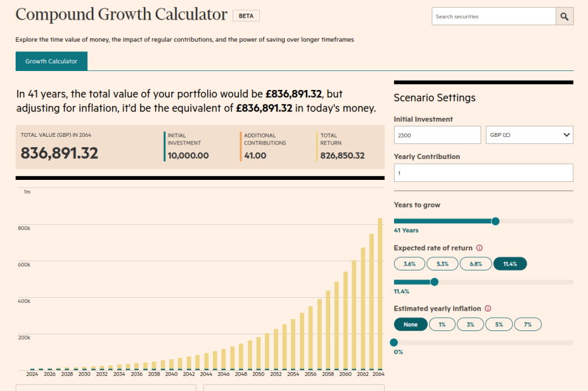Click the 836,891.32 total value figure

(59, 153)
